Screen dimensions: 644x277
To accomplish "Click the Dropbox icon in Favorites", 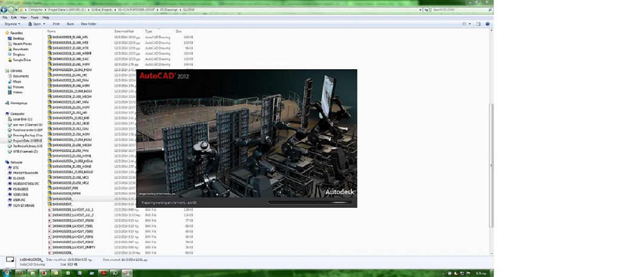I will (10, 54).
